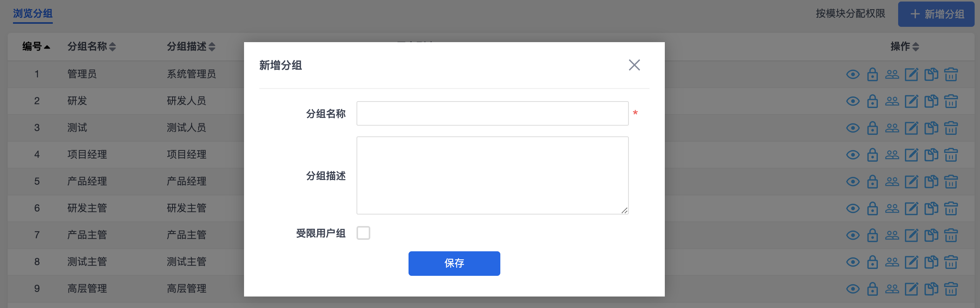Viewport: 980px width, 308px height.
Task: Click trash icon for 高层管理 group
Action: click(x=951, y=289)
